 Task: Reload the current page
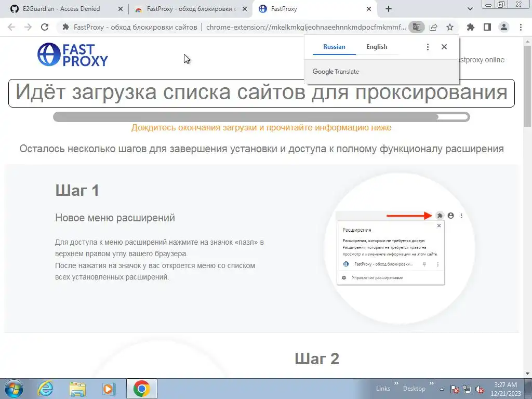click(45, 27)
